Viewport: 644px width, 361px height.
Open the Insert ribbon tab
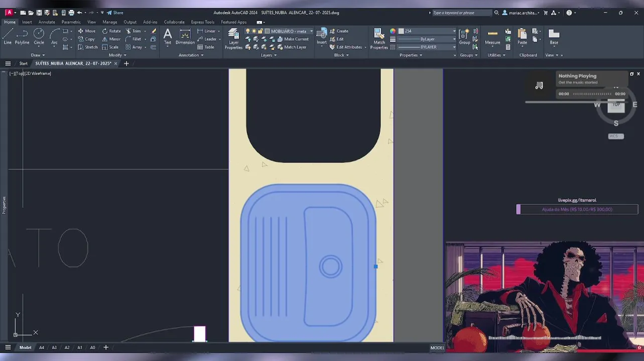coord(27,22)
